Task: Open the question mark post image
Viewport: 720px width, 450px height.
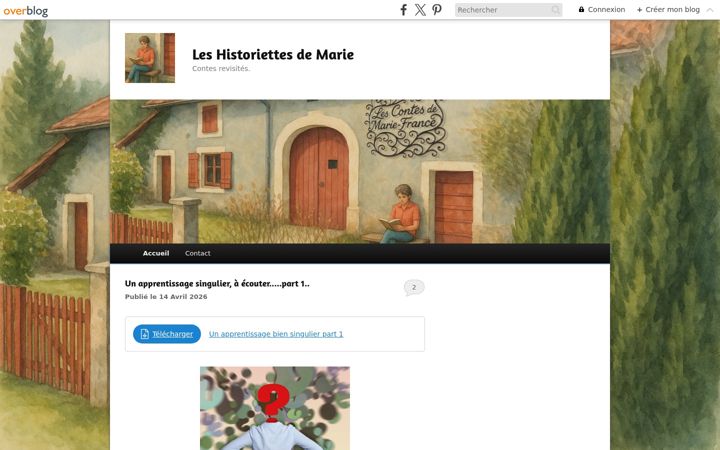Action: pyautogui.click(x=275, y=408)
